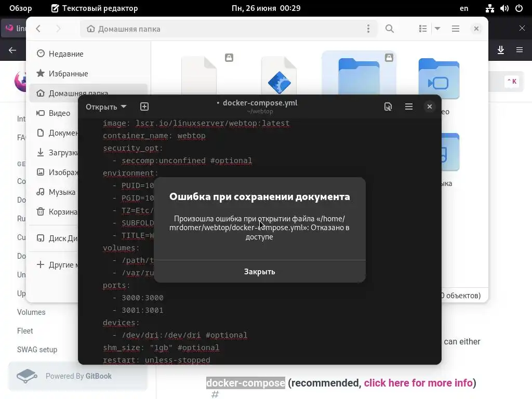The image size is (532, 399).
Task: Click the 'restart: unless-stopped' line
Action: pos(156,360)
